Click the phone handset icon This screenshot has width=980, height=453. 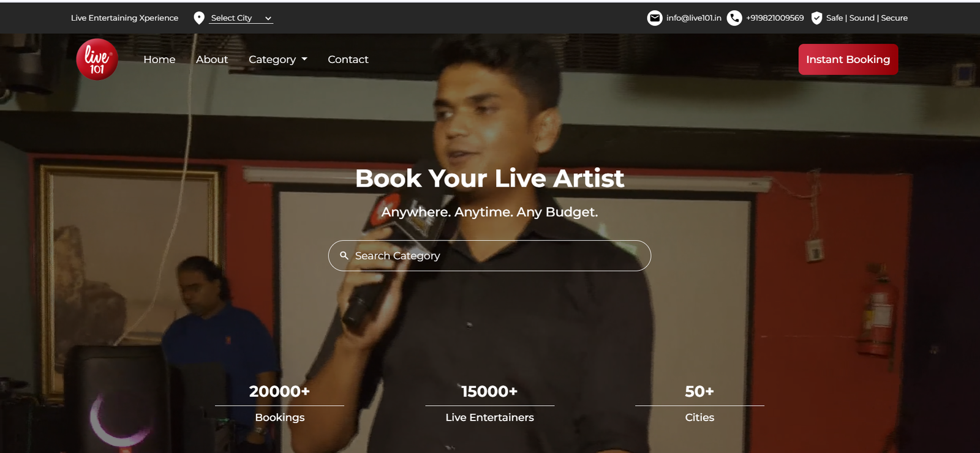coord(734,18)
